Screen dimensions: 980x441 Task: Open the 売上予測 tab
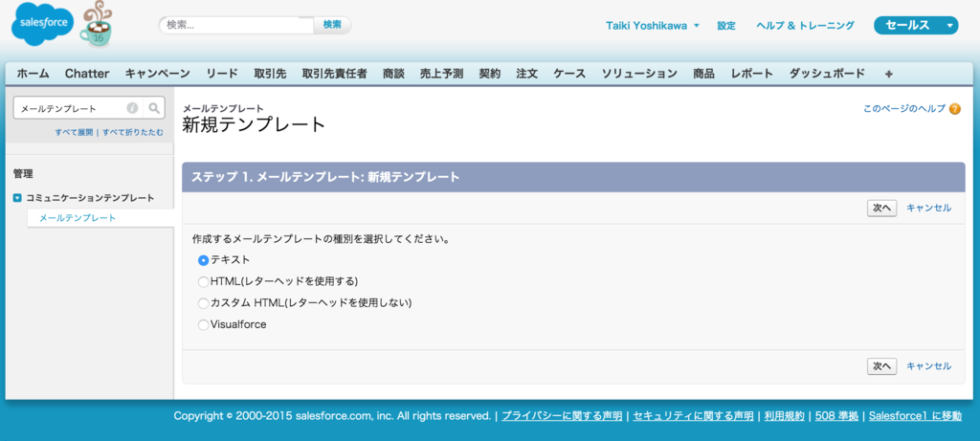point(441,74)
